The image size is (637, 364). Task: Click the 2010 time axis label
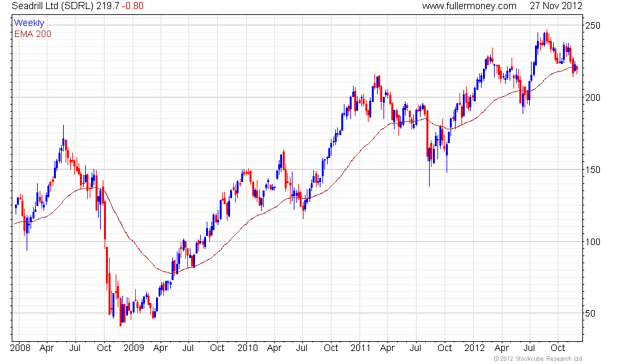click(x=248, y=348)
